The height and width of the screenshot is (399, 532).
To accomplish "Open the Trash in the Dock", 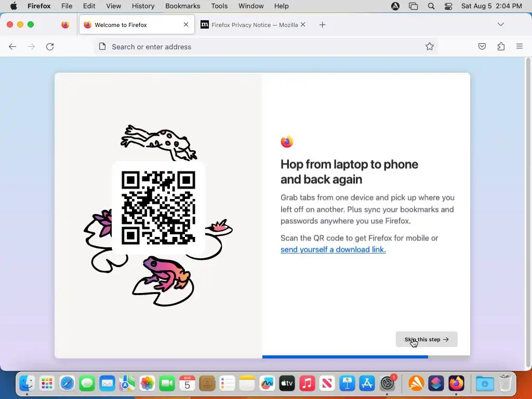I will point(505,383).
